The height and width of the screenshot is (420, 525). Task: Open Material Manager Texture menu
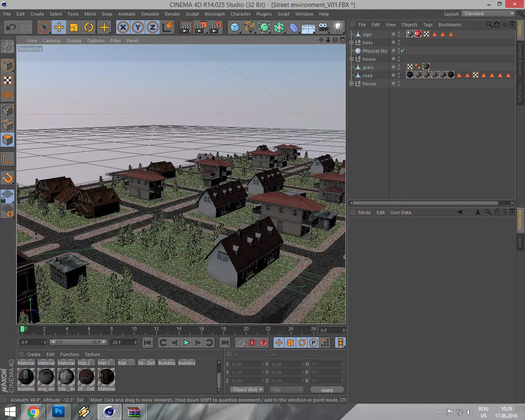point(92,354)
